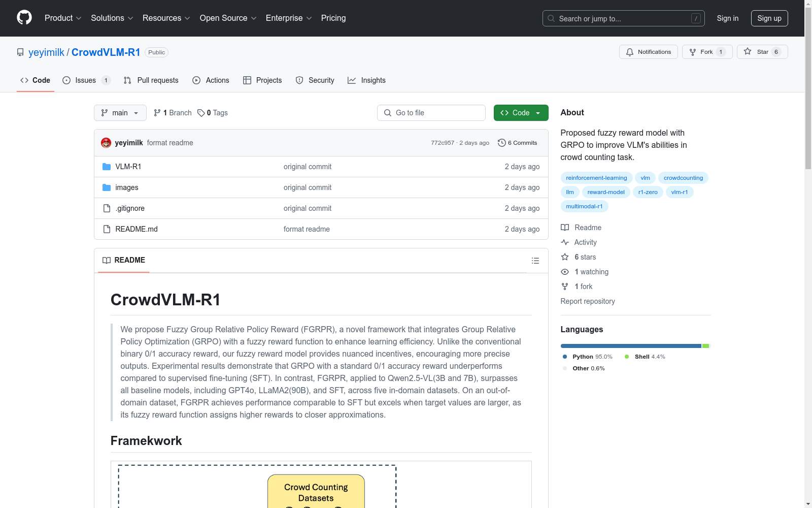Click the crowdcounting topic tag
Image resolution: width=812 pixels, height=508 pixels.
(x=683, y=178)
